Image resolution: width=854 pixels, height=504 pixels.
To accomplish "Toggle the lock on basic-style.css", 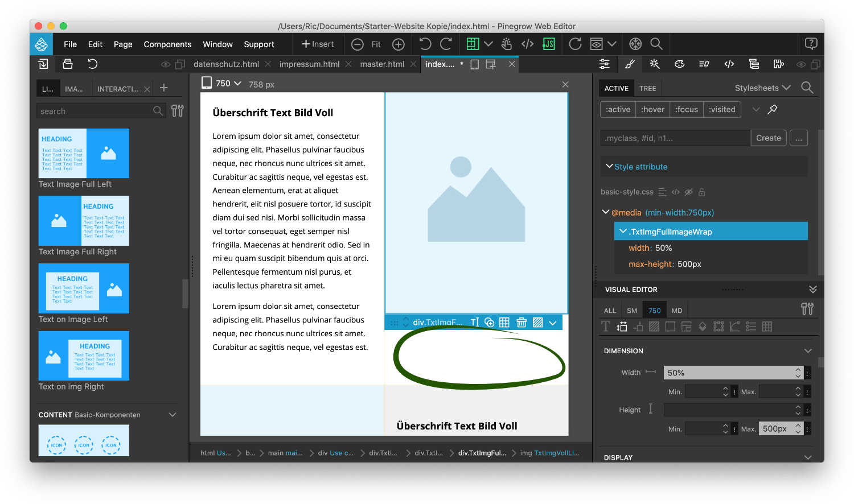I will click(x=702, y=192).
